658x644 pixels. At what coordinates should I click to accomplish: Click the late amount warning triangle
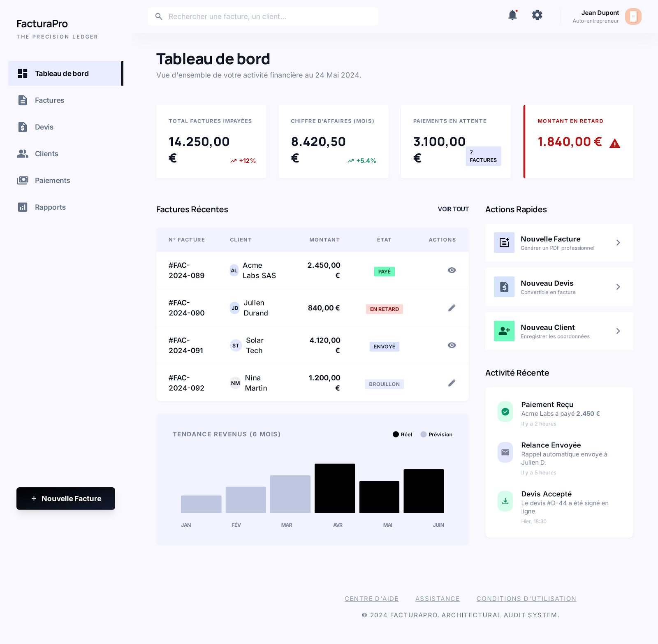coord(614,144)
